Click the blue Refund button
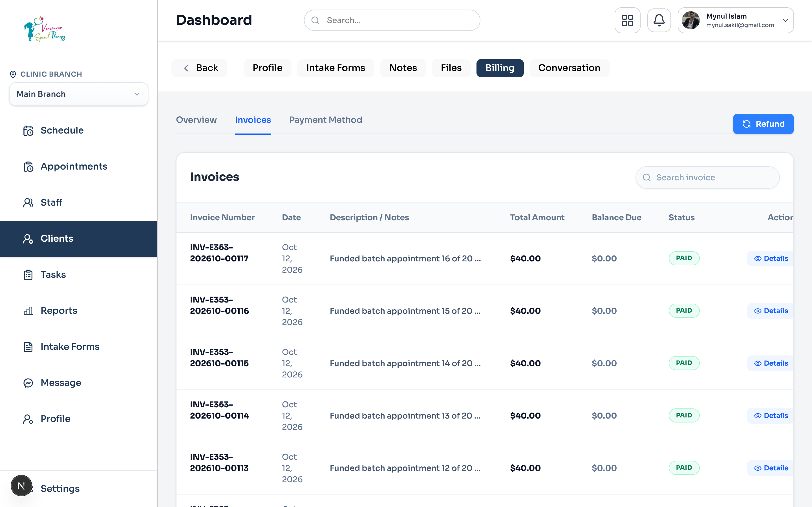This screenshot has height=507, width=812. [763, 124]
